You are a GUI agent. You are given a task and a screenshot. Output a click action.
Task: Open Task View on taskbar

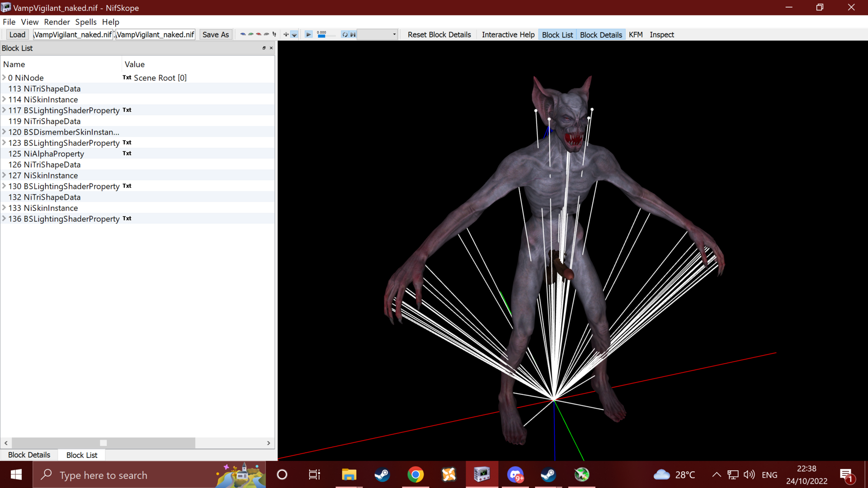click(314, 474)
